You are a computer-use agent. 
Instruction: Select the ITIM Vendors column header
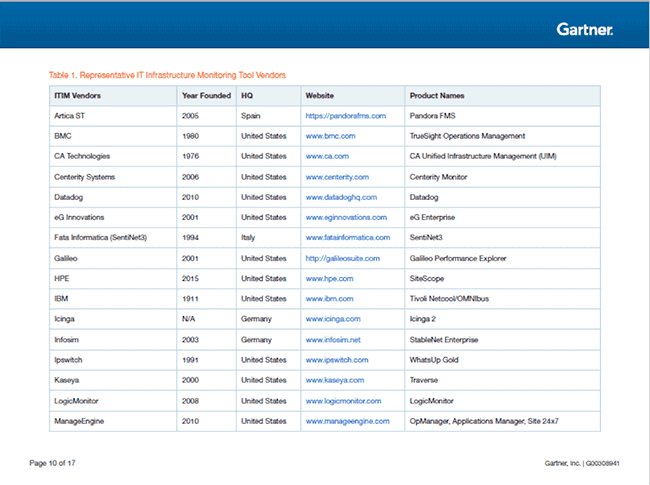tap(78, 96)
